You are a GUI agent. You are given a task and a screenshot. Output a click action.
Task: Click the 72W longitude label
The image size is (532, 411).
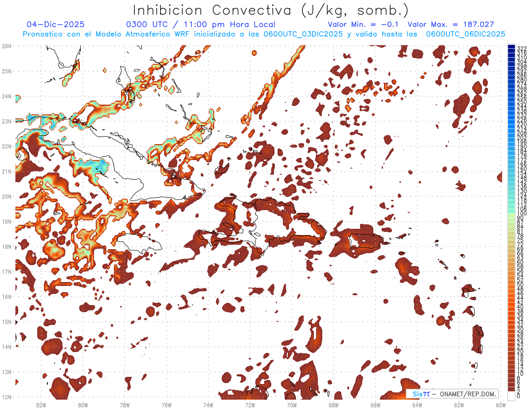(250, 405)
